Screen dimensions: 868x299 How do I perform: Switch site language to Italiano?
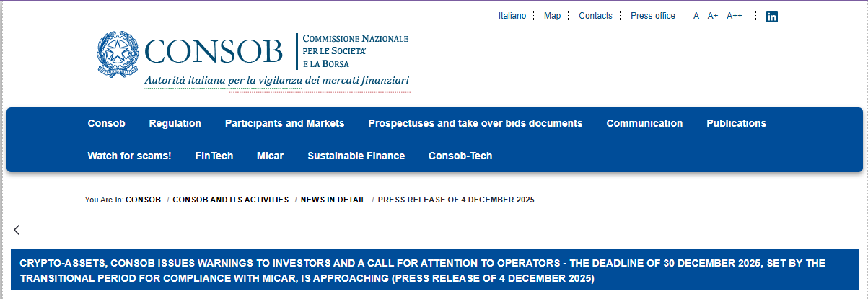click(x=512, y=16)
